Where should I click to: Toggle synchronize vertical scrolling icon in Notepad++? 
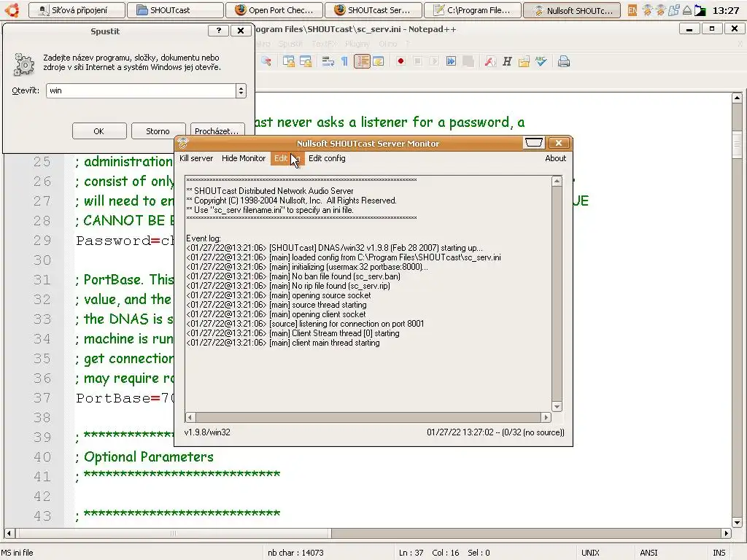289,61
